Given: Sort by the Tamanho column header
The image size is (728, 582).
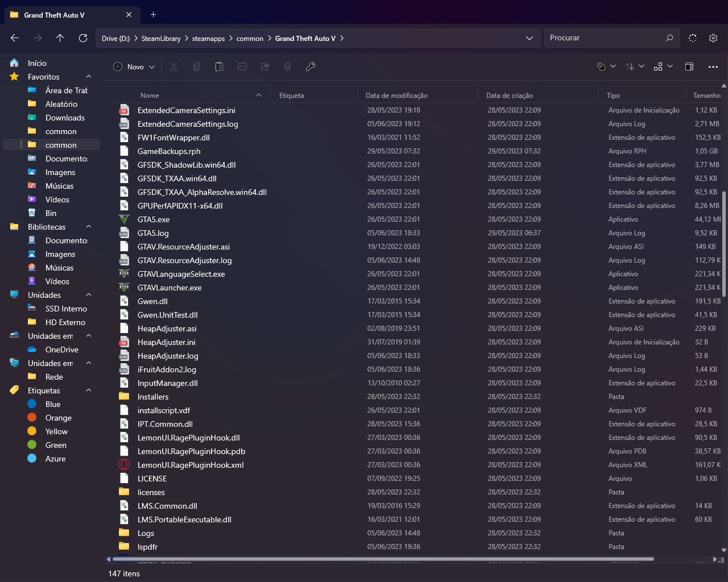Looking at the screenshot, I should pos(707,95).
